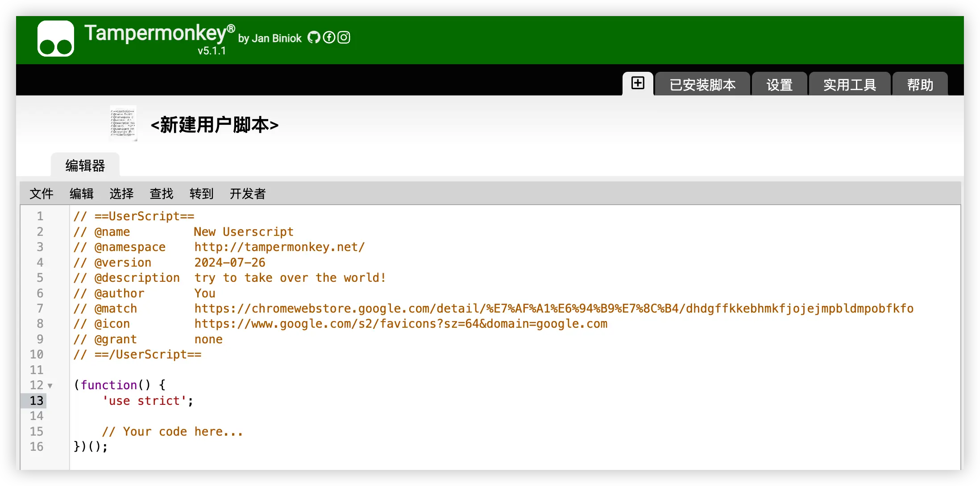Image resolution: width=980 pixels, height=486 pixels.
Task: Collapse the function fold arrow on line 12
Action: click(x=50, y=386)
